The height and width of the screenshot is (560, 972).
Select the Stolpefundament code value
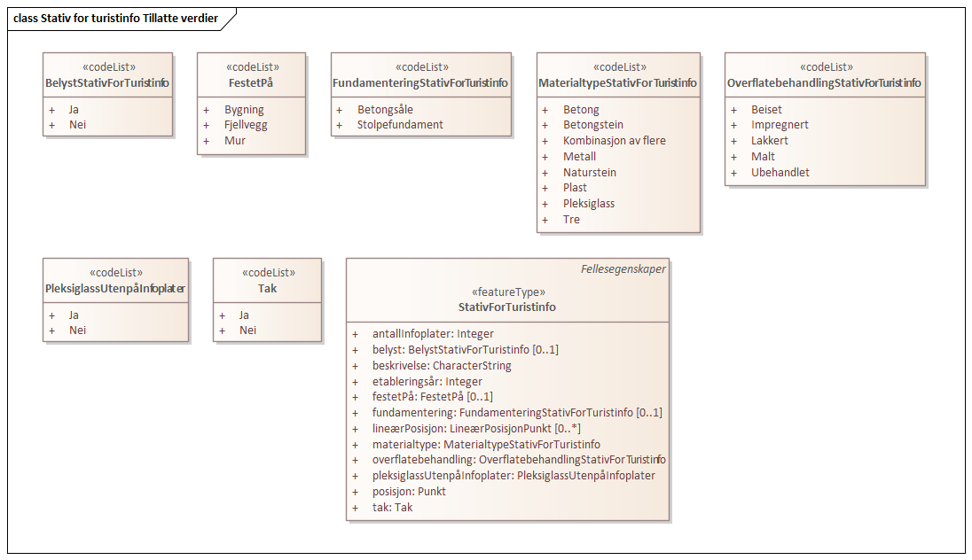click(x=400, y=125)
